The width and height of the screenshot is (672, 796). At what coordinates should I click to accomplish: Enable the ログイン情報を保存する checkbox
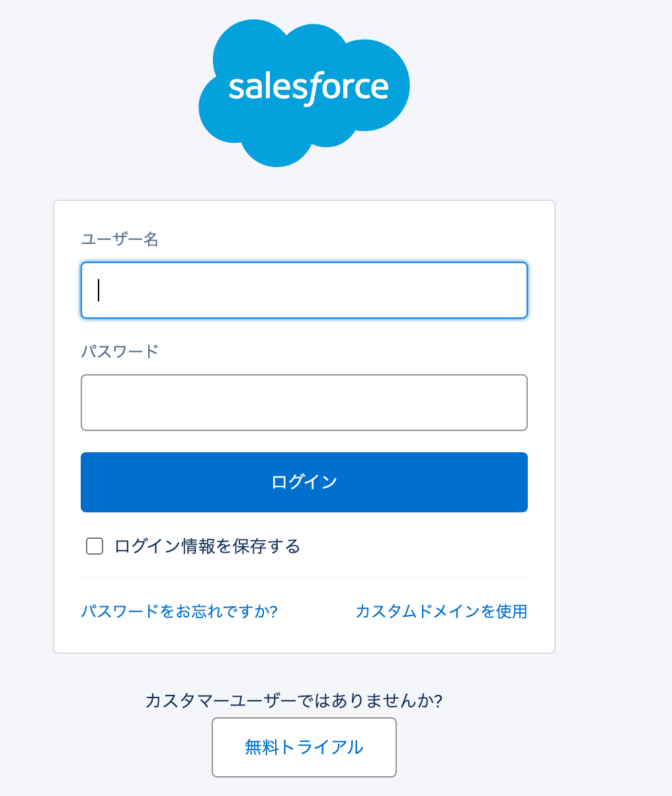[x=95, y=546]
